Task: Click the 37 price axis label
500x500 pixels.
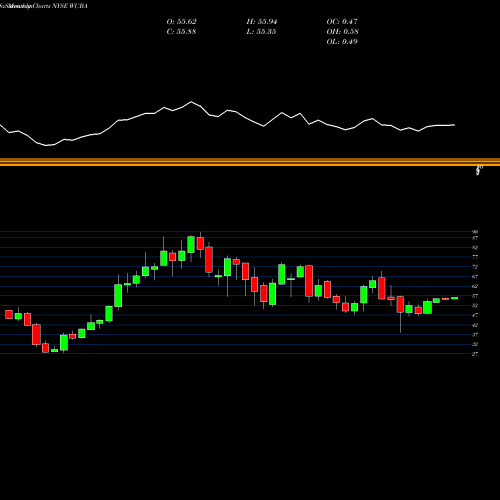Action: pos(475,335)
